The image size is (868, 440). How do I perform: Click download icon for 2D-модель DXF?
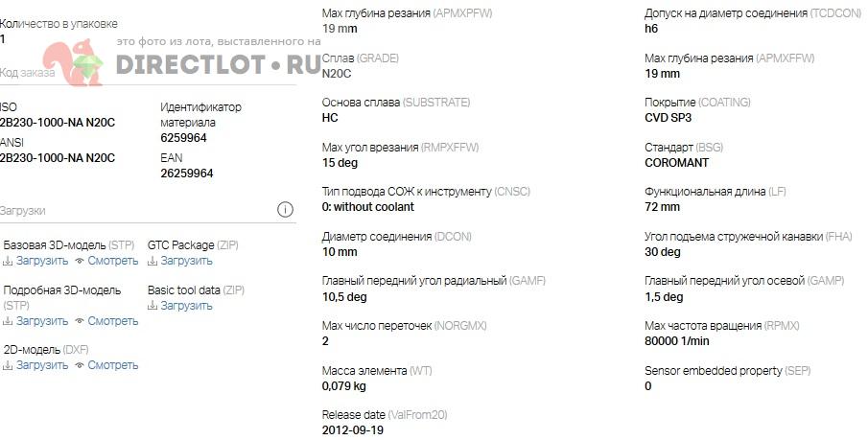tap(8, 365)
